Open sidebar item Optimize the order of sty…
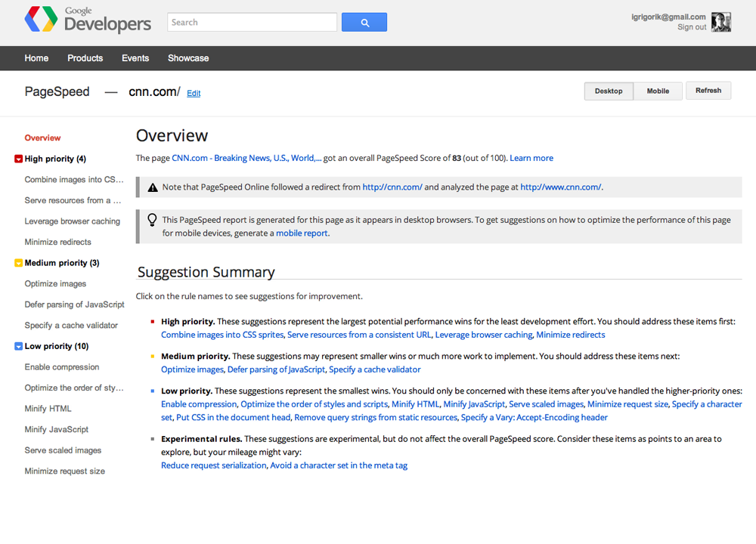The width and height of the screenshot is (756, 544). (x=74, y=388)
